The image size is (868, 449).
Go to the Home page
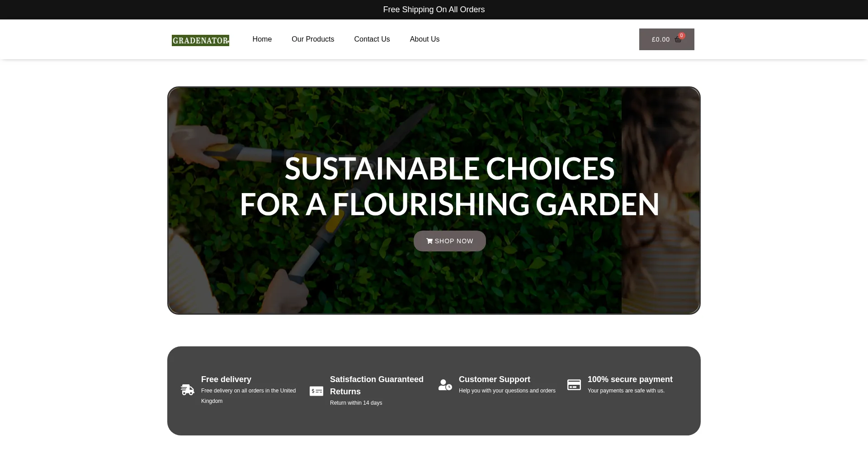[262, 39]
